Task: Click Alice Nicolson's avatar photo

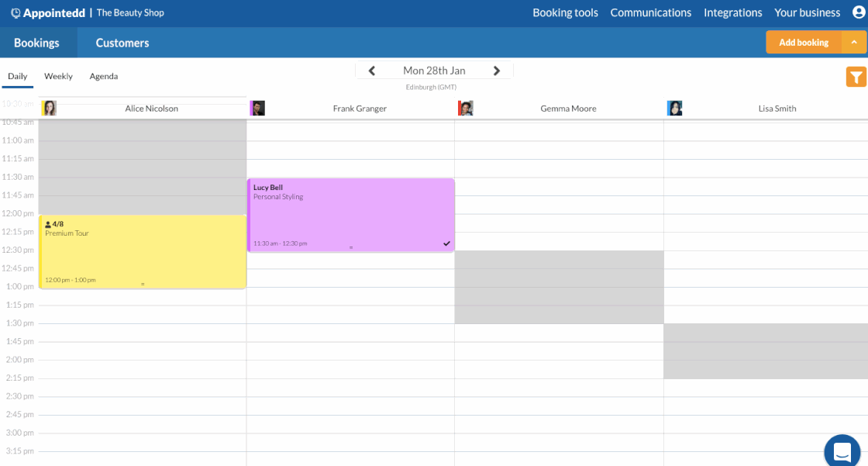Action: coord(49,109)
